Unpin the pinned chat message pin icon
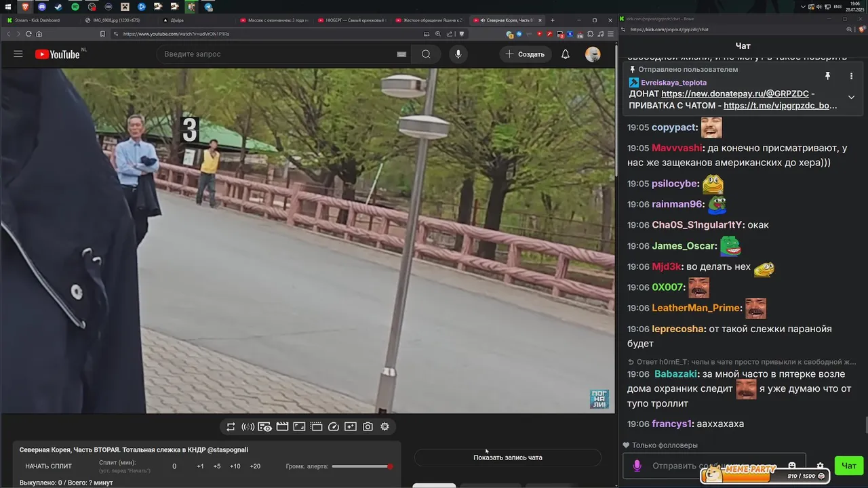This screenshot has width=868, height=488. [x=827, y=76]
